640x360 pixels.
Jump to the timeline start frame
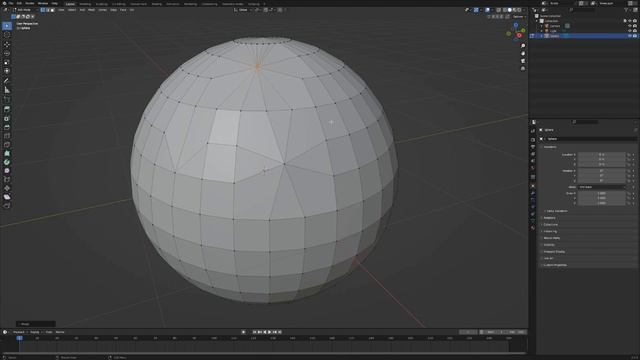255,332
